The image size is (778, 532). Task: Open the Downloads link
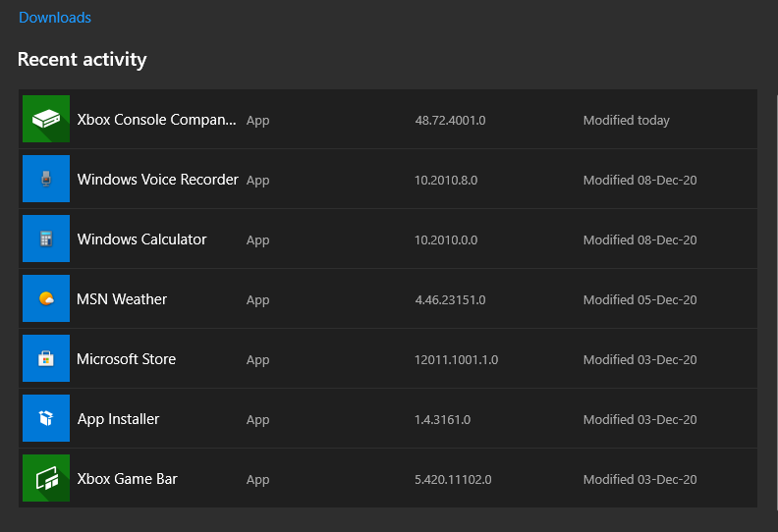(55, 18)
